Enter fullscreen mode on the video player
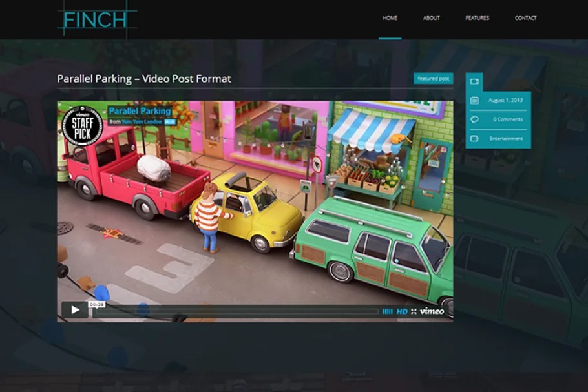 (x=414, y=311)
